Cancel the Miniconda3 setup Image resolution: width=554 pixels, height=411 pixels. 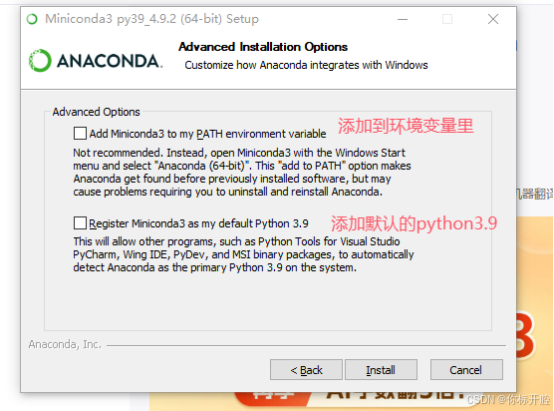tap(466, 370)
